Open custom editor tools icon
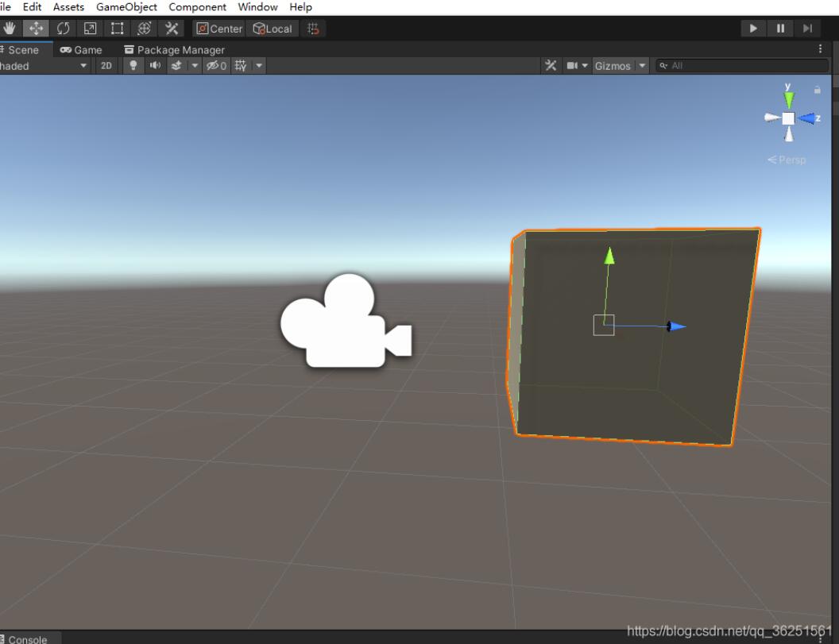The width and height of the screenshot is (839, 644). [172, 29]
